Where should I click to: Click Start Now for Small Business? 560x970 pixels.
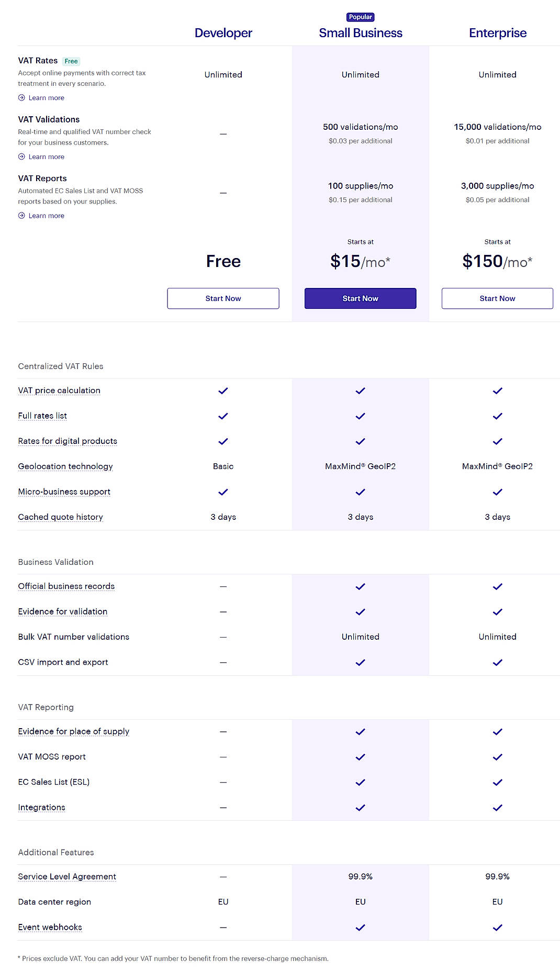(360, 298)
